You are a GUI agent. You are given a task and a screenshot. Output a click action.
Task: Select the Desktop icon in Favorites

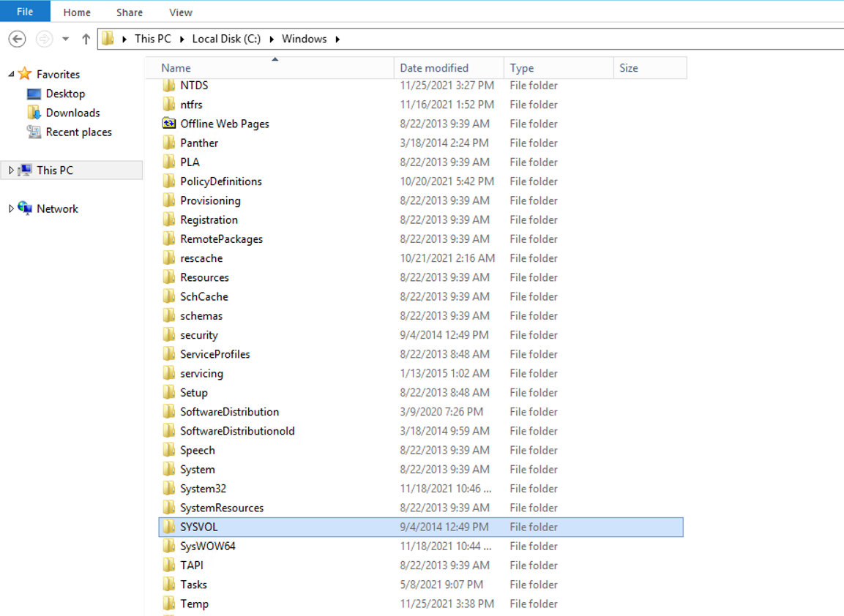pos(34,94)
